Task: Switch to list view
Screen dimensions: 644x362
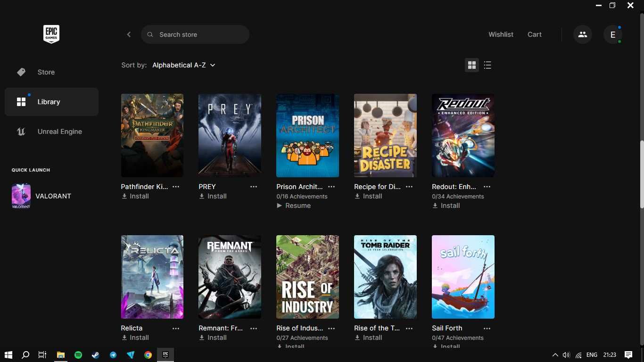Action: coord(487,65)
